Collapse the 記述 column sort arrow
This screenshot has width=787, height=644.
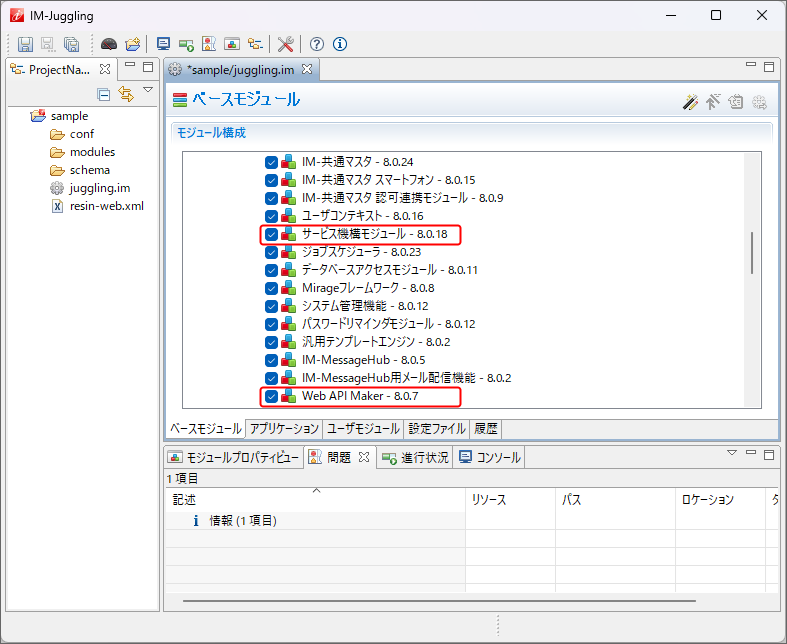[x=316, y=490]
